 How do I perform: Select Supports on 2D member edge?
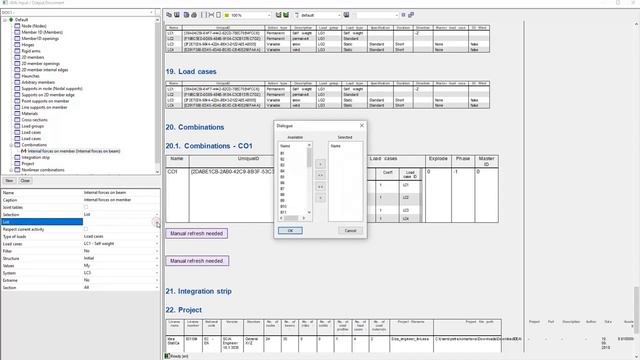click(48, 95)
